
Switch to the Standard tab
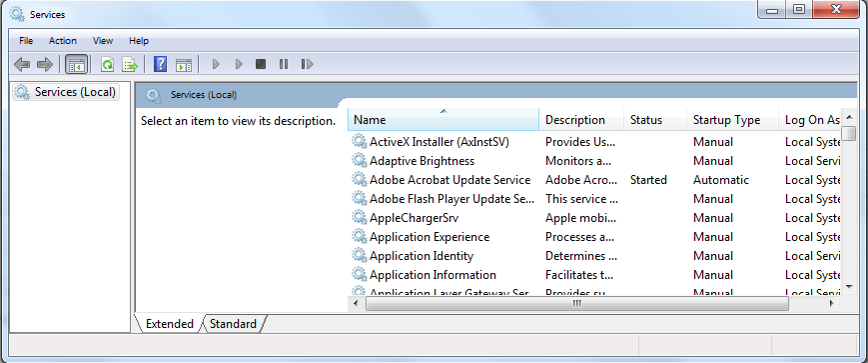click(x=233, y=324)
